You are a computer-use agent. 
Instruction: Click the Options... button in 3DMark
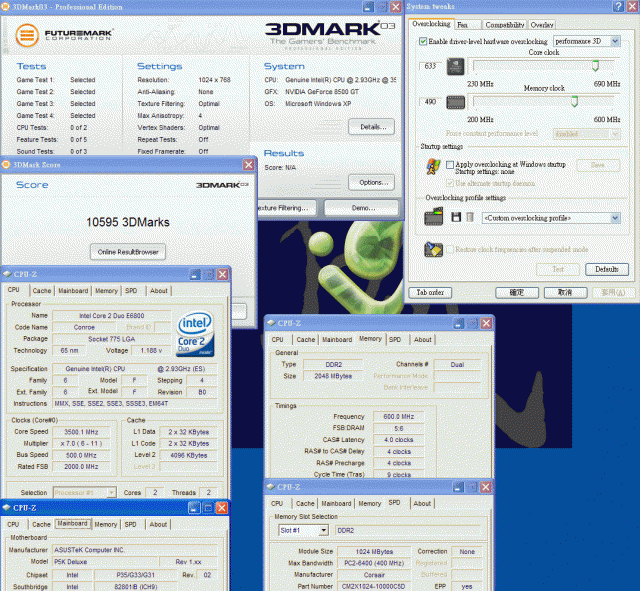pos(371,182)
